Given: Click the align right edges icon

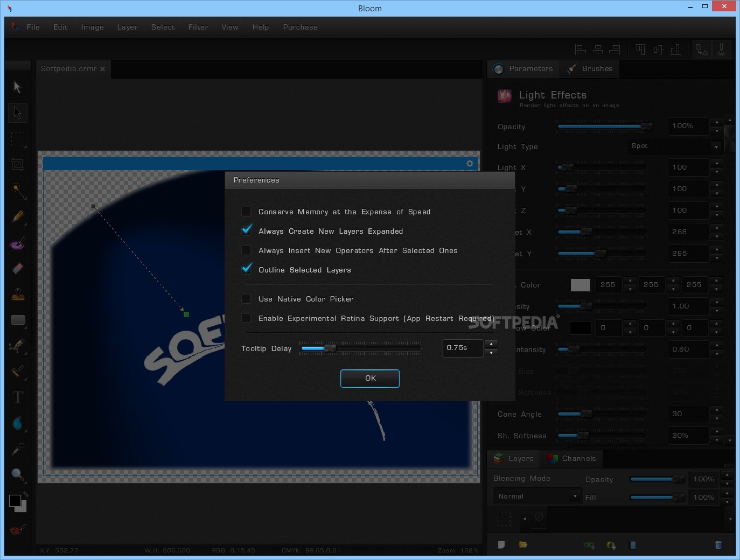Looking at the screenshot, I should pos(615,50).
